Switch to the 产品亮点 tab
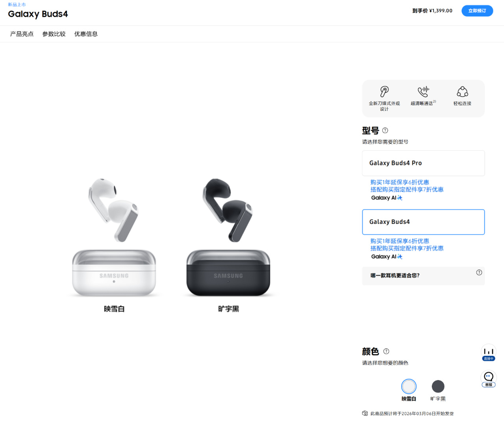The height and width of the screenshot is (422, 504). (22, 34)
